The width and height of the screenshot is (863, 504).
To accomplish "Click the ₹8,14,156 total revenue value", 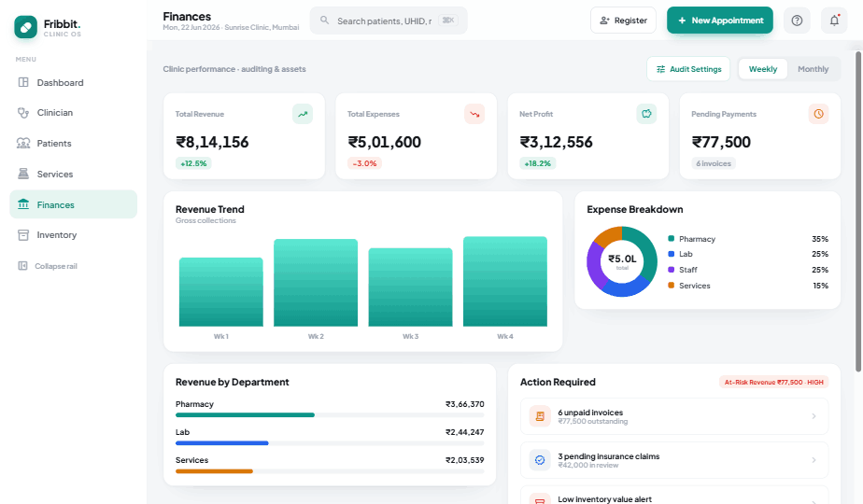I will point(212,142).
